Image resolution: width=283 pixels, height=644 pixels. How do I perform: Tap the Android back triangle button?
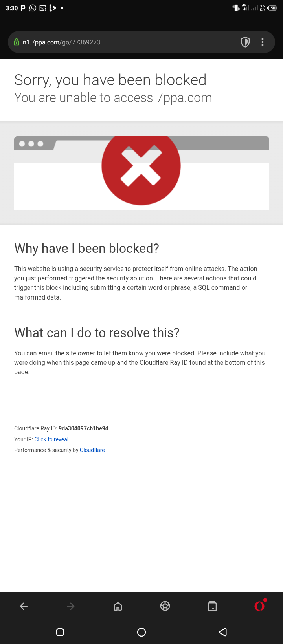223,632
